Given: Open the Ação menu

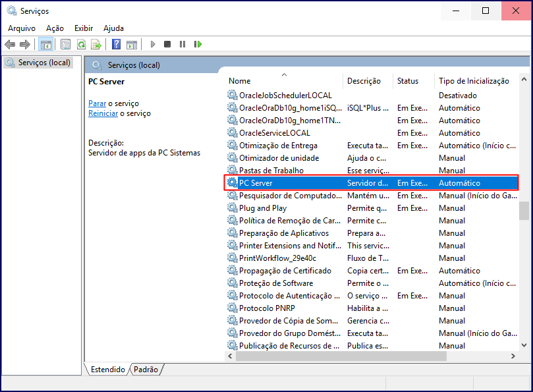Looking at the screenshot, I should 55,28.
